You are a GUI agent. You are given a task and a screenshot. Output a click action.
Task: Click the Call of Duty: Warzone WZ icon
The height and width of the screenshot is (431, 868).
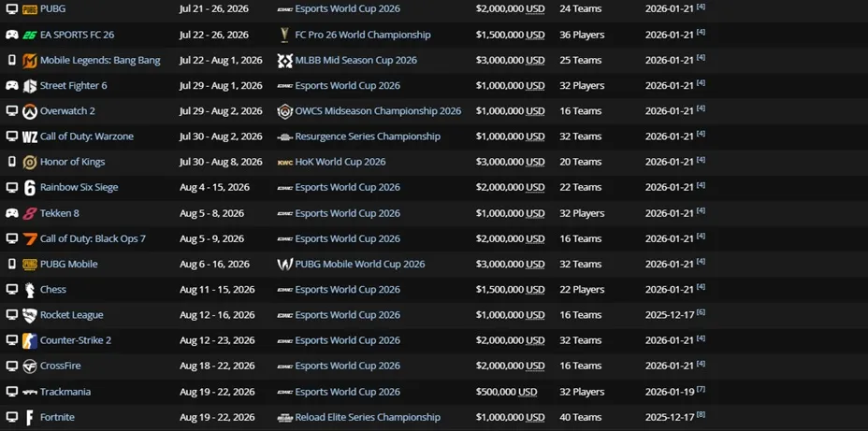coord(29,136)
